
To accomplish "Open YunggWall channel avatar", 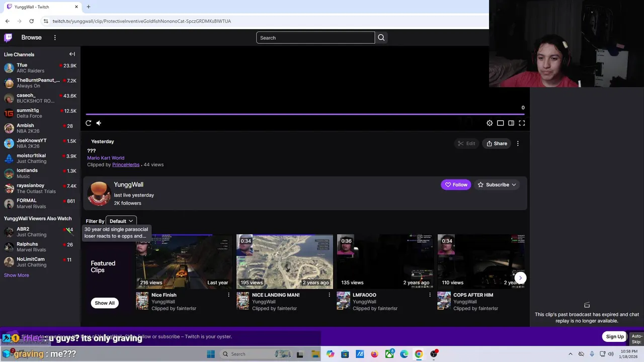I will click(99, 194).
